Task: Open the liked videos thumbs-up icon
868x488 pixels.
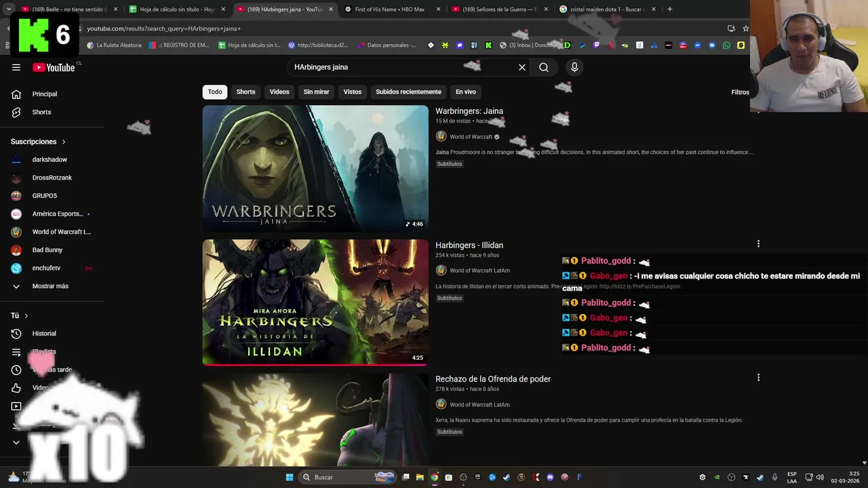Action: (x=16, y=388)
